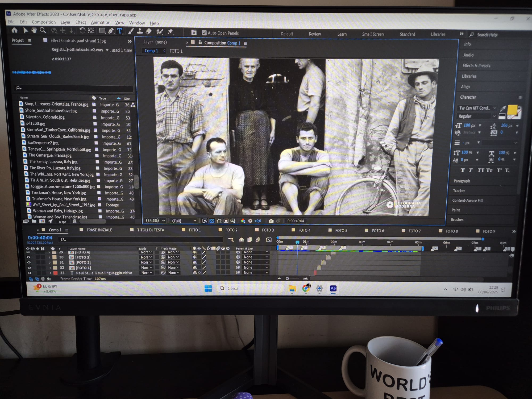
Task: Open the magnification dropdown showing 54,6%
Action: [155, 221]
